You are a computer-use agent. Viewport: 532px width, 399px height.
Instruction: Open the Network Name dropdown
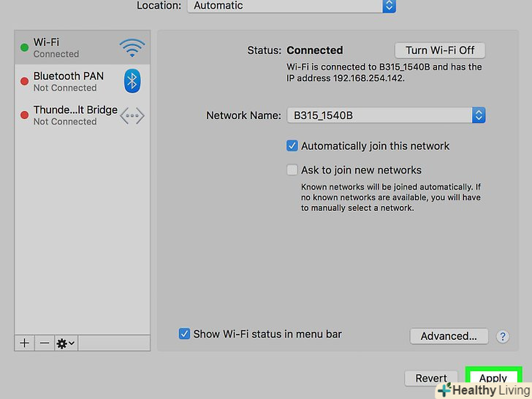click(386, 115)
